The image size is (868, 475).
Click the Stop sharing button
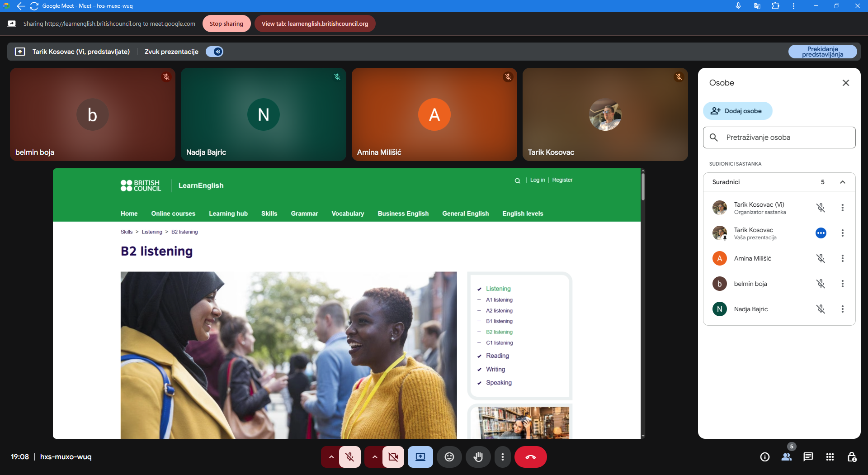coord(226,24)
